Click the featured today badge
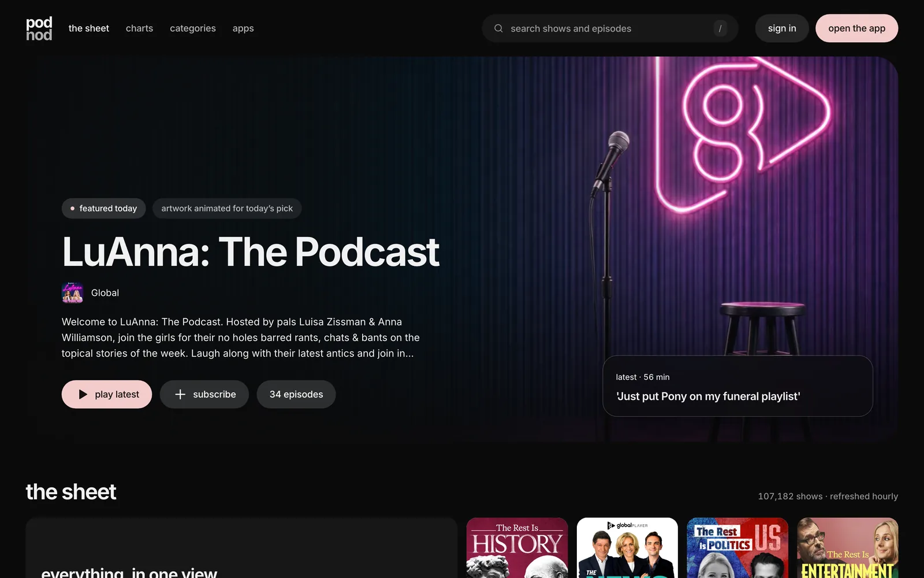The image size is (924, 578). [103, 208]
